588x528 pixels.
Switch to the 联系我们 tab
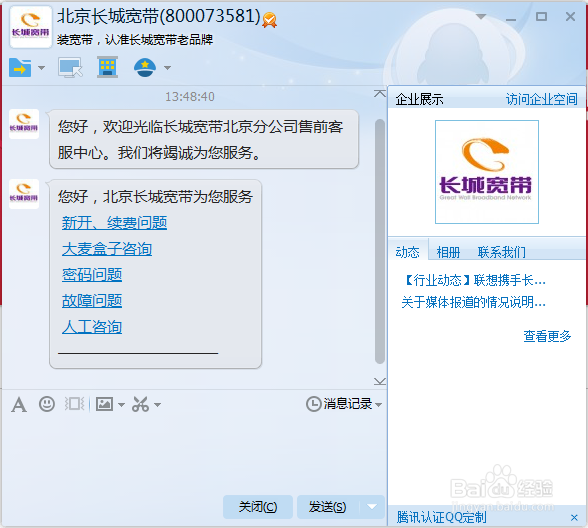coord(501,252)
